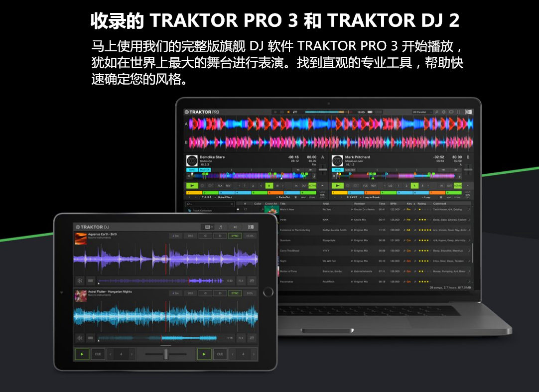Trigger blue hotcue 2 on deck B
The height and width of the screenshot is (392, 539).
tap(356, 193)
